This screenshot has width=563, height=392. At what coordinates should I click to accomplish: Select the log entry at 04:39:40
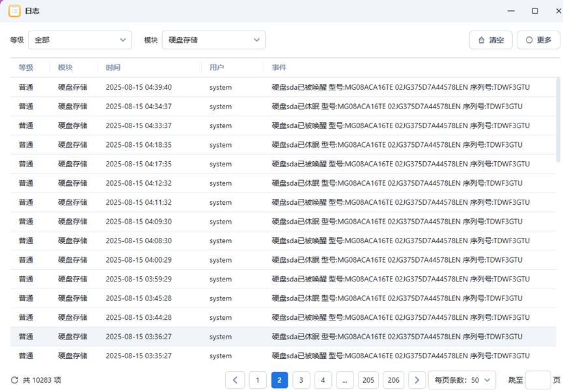coord(283,87)
